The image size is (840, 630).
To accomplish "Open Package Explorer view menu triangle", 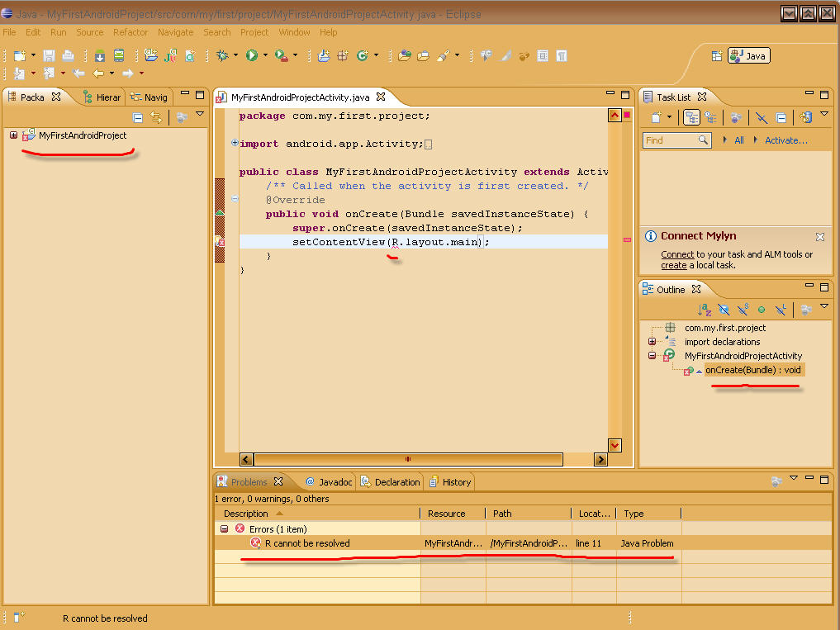I will [200, 114].
